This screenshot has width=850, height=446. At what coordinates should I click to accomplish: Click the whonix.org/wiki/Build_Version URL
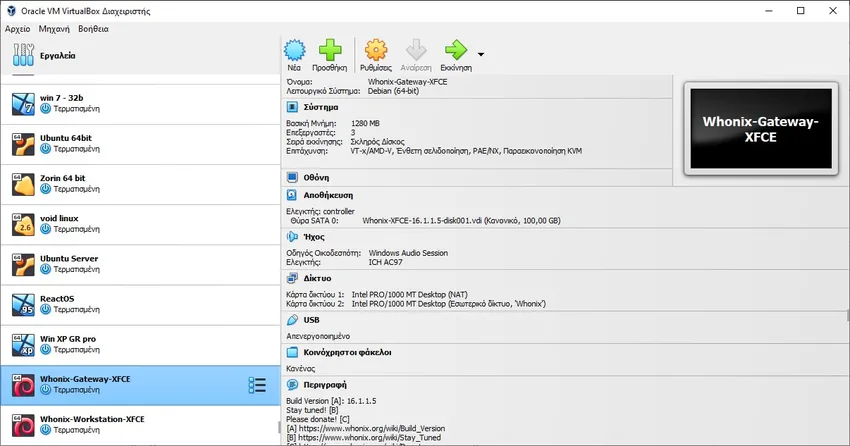(x=372, y=429)
